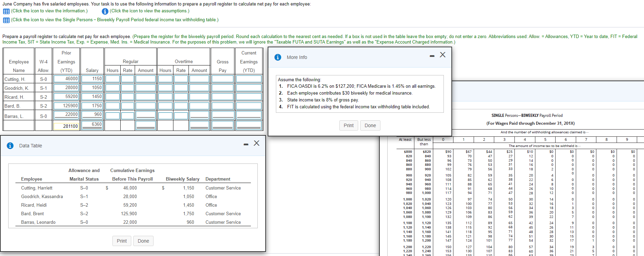The width and height of the screenshot is (644, 256).
Task: Click 'Goodrich, Kassandra' in Data Table
Action: [42, 196]
